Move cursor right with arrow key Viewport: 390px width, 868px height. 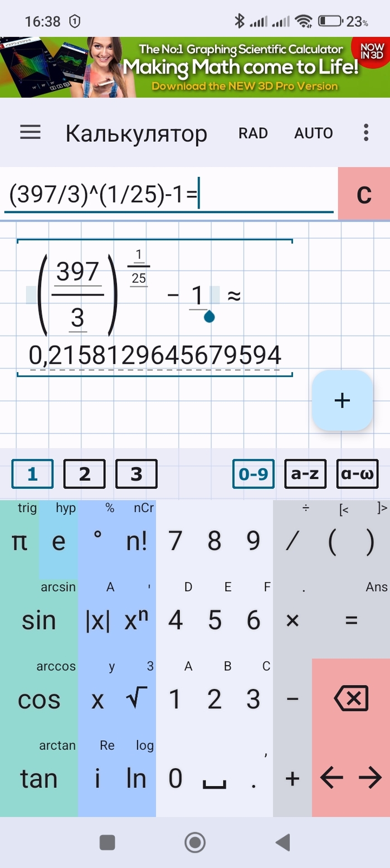[x=370, y=778]
